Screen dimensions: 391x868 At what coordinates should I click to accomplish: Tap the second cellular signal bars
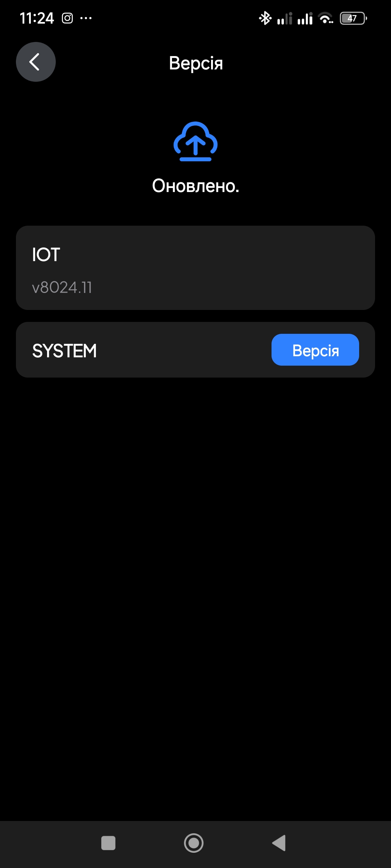[x=305, y=18]
